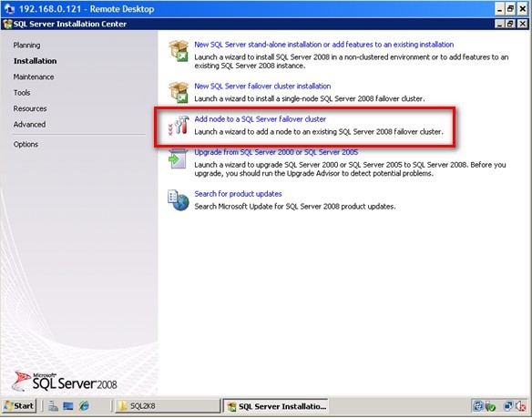The image size is (532, 418).
Task: Switch to SQL2K8 folder taskbar button
Action: tap(168, 406)
